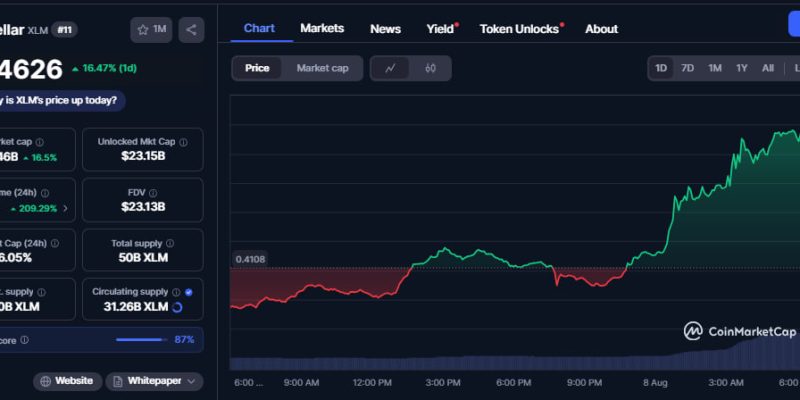Click the 16.47% (1d) change label
Viewport: 800px width, 400px height.
click(x=104, y=68)
